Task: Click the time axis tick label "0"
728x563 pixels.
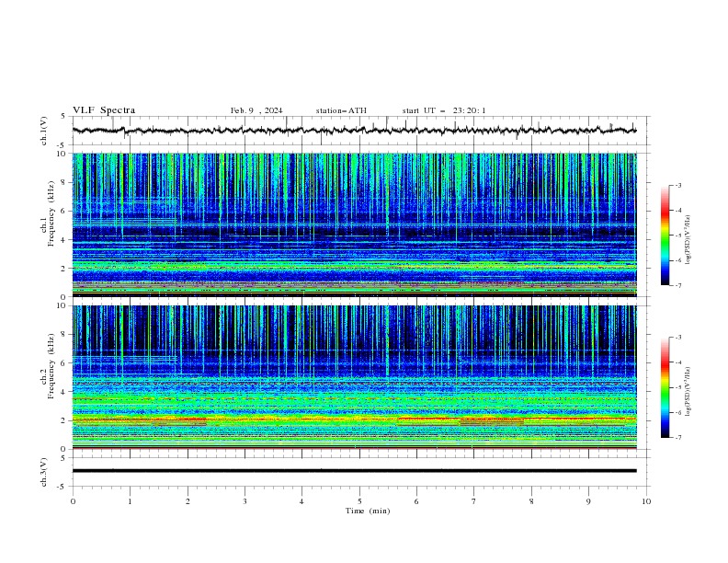Action: click(73, 501)
